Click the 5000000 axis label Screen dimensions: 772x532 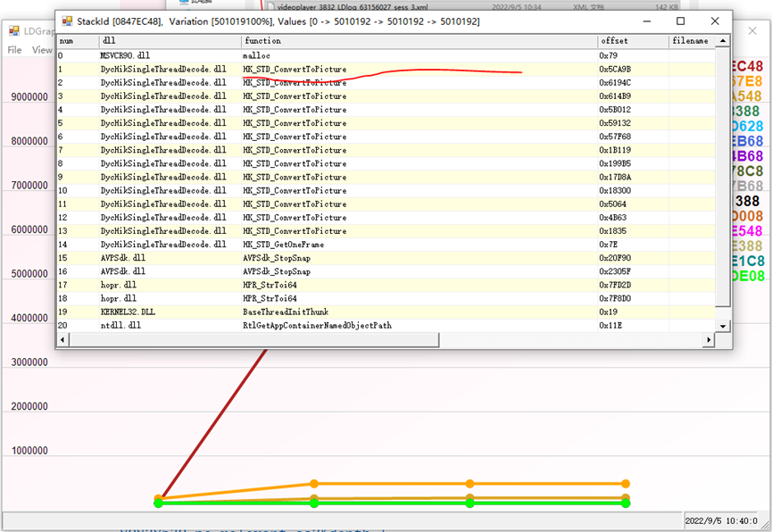tap(29, 273)
